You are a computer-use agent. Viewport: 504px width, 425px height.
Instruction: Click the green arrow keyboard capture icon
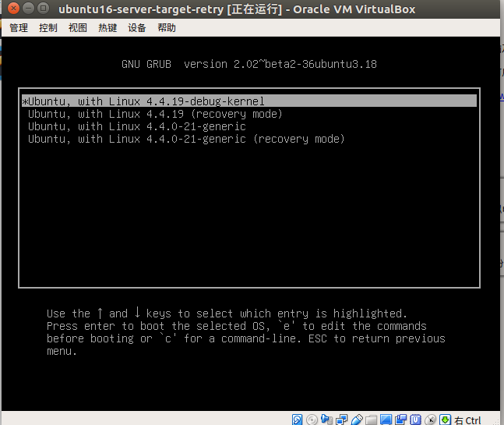[445, 420]
